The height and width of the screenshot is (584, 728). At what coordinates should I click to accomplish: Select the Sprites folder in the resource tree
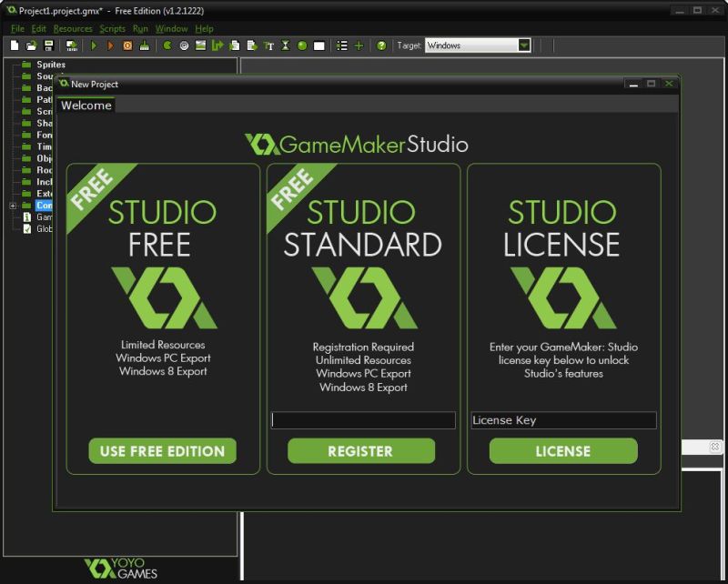(x=51, y=65)
